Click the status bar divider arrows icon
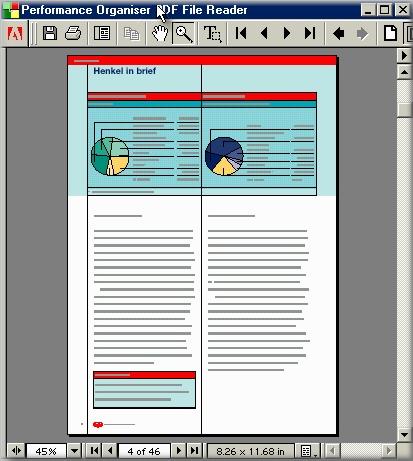413x461 pixels. point(16,451)
